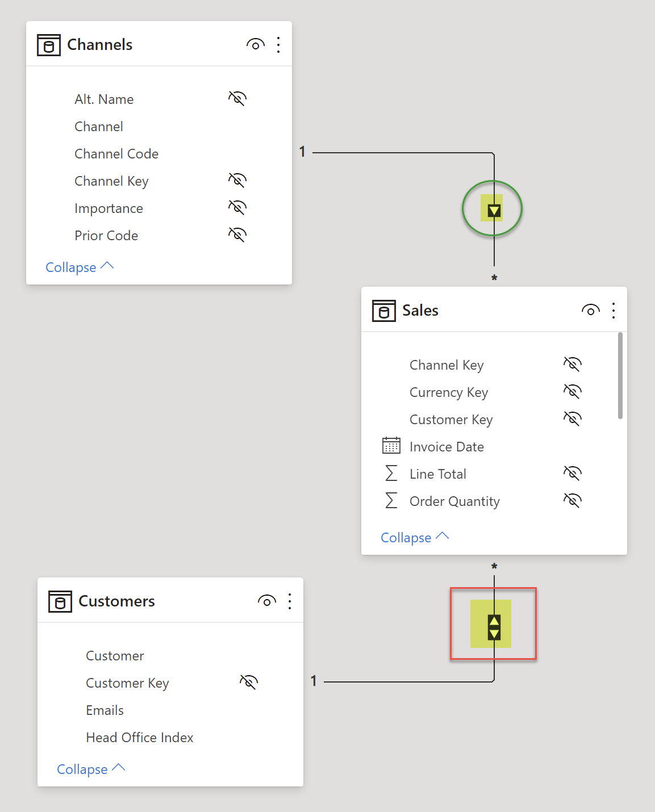The image size is (655, 812).
Task: Unhide Channel Key in Sales table
Action: click(x=573, y=365)
